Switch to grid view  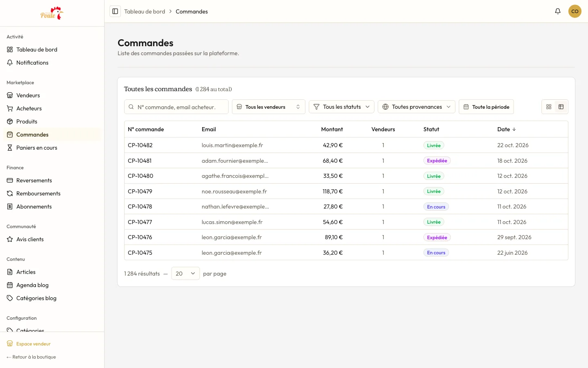548,107
